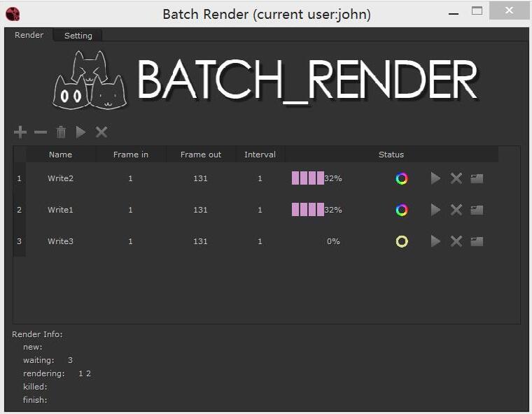The height and width of the screenshot is (414, 532).
Task: Click the trash can icon in toolbar
Action: pos(61,132)
